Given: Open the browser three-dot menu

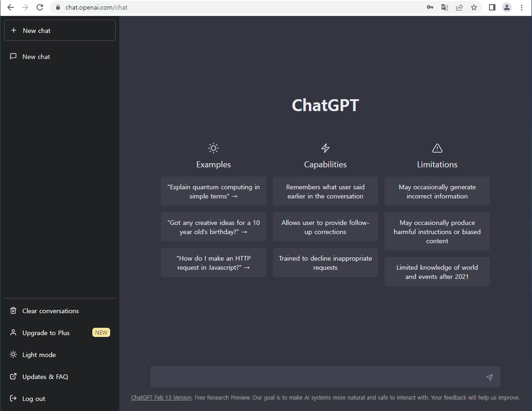Looking at the screenshot, I should 522,7.
